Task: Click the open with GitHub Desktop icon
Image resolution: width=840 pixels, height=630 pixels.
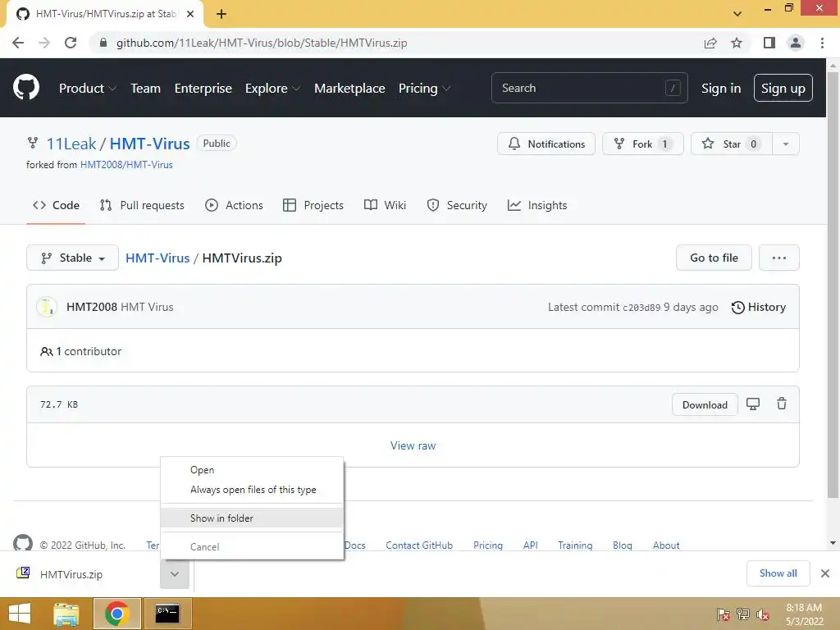Action: [753, 404]
